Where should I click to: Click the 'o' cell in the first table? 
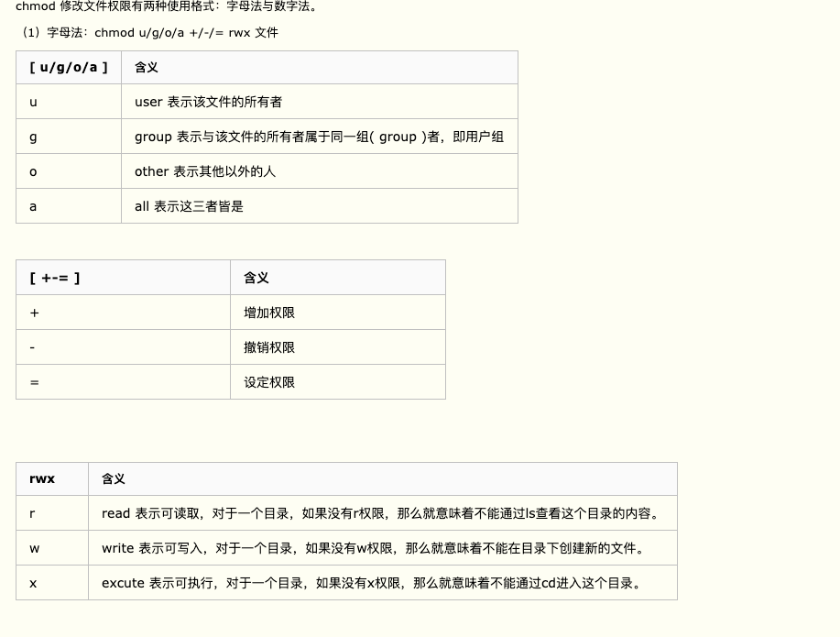(x=69, y=171)
